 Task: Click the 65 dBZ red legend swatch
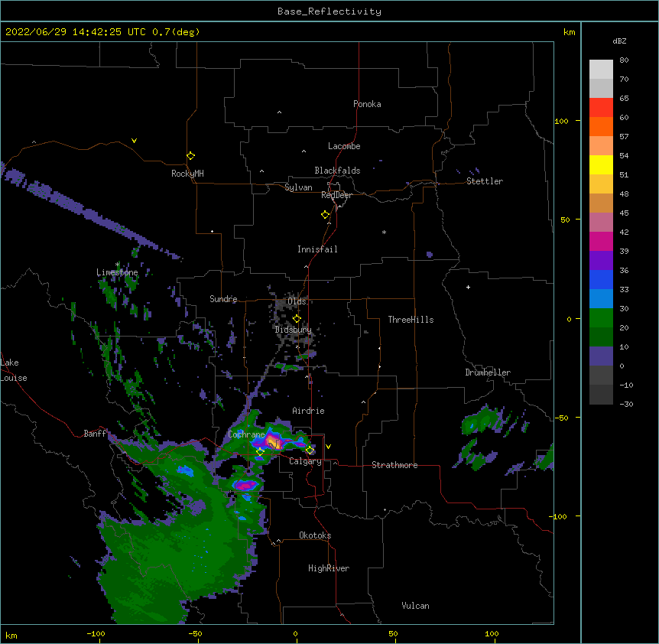coord(601,108)
